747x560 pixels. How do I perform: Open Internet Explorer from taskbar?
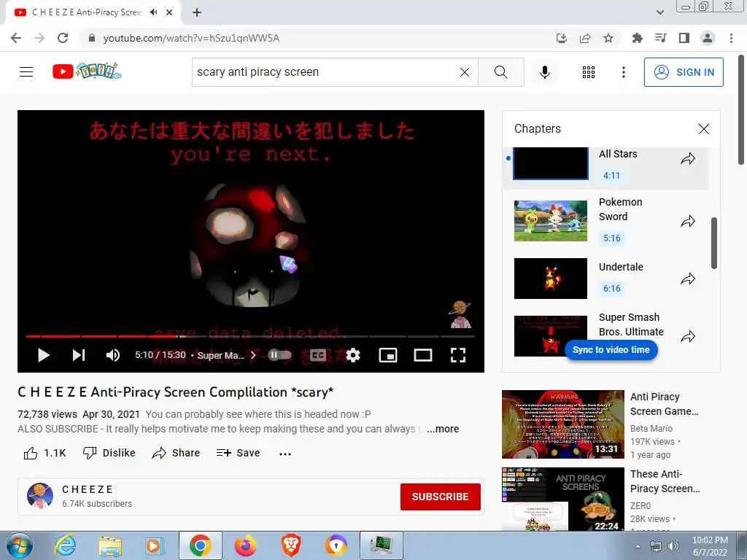[65, 545]
